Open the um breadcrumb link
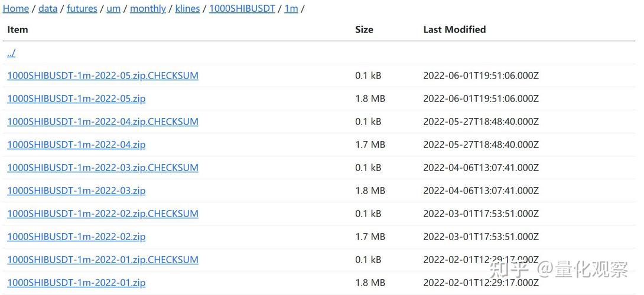The width and height of the screenshot is (644, 295). click(113, 9)
